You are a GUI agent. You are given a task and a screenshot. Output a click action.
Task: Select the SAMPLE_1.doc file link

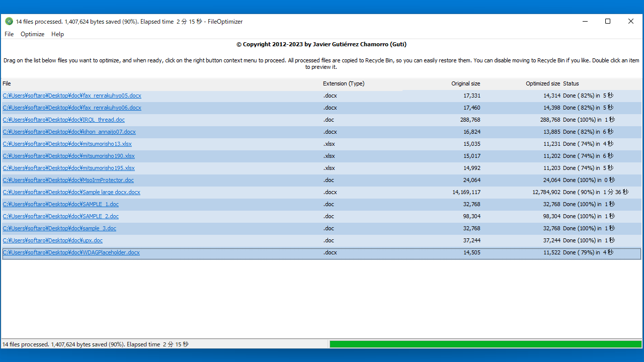61,204
